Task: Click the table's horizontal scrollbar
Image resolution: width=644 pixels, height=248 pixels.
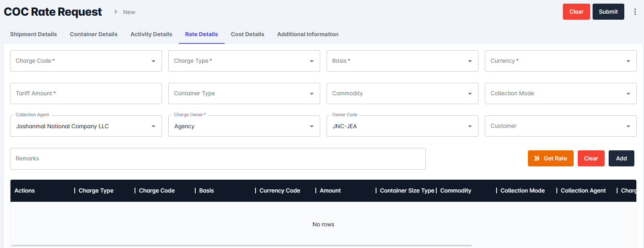Action: pyautogui.click(x=241, y=245)
